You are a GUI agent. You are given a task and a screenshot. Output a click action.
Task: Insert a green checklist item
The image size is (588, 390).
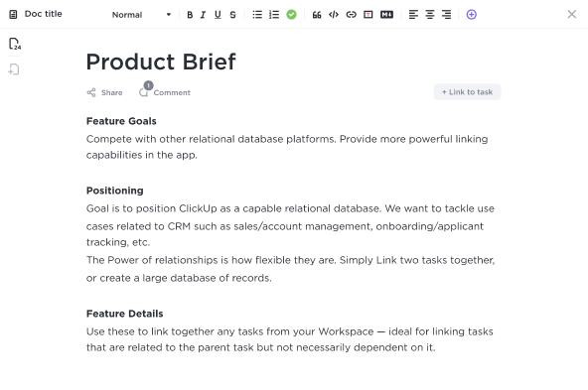[x=291, y=15]
